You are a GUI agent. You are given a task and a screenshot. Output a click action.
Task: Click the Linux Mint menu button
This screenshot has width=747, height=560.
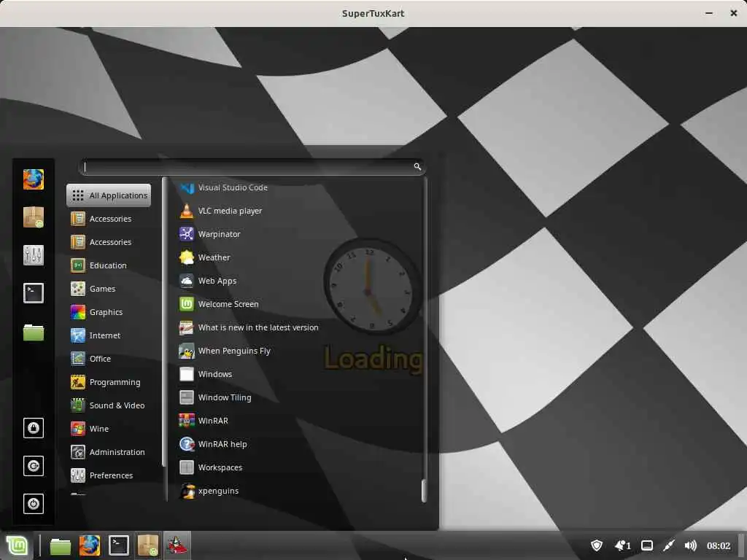(18, 545)
